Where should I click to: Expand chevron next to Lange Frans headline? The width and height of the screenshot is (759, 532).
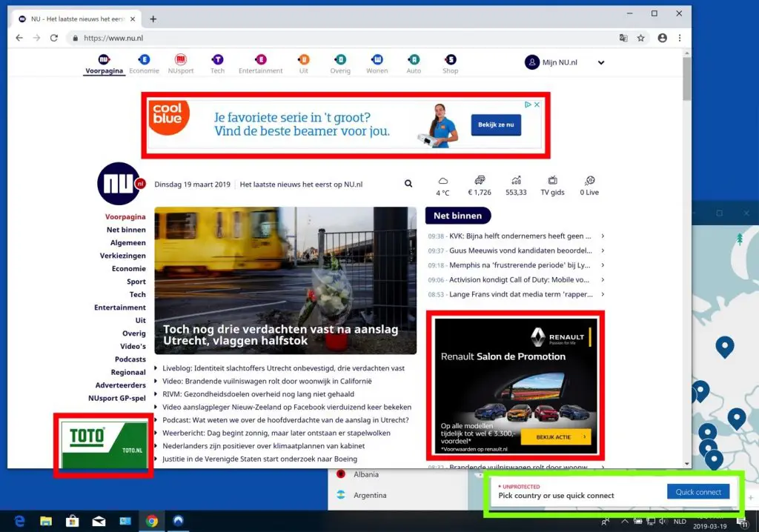tap(603, 294)
